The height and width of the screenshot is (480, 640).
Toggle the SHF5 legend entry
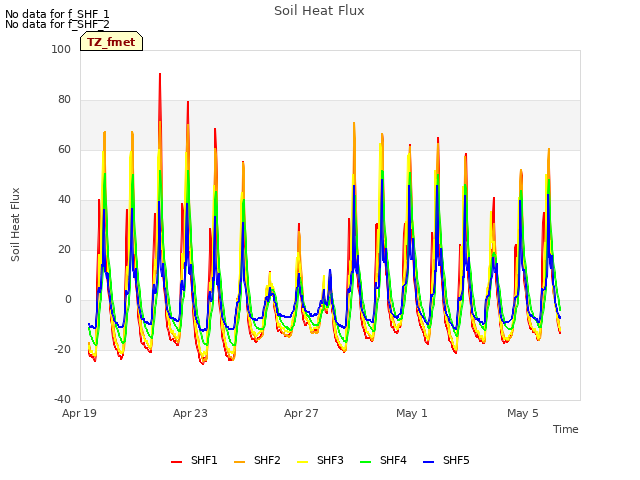(447, 460)
